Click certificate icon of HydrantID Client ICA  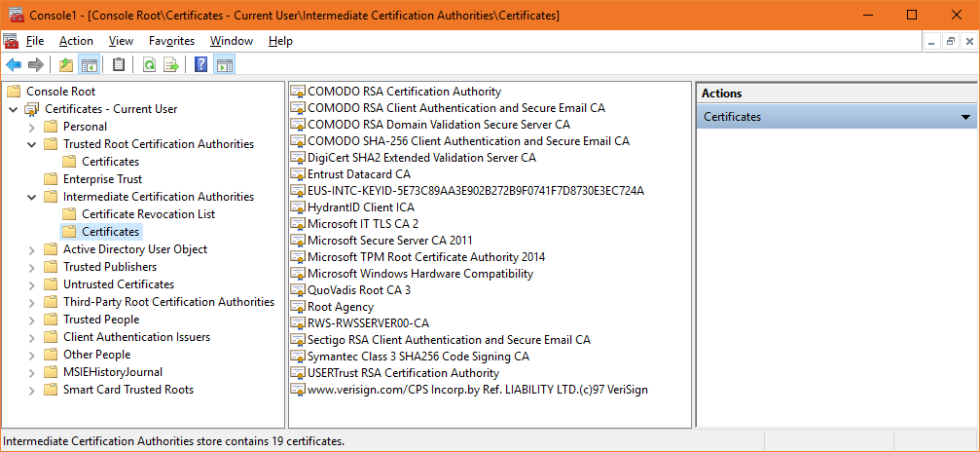298,207
